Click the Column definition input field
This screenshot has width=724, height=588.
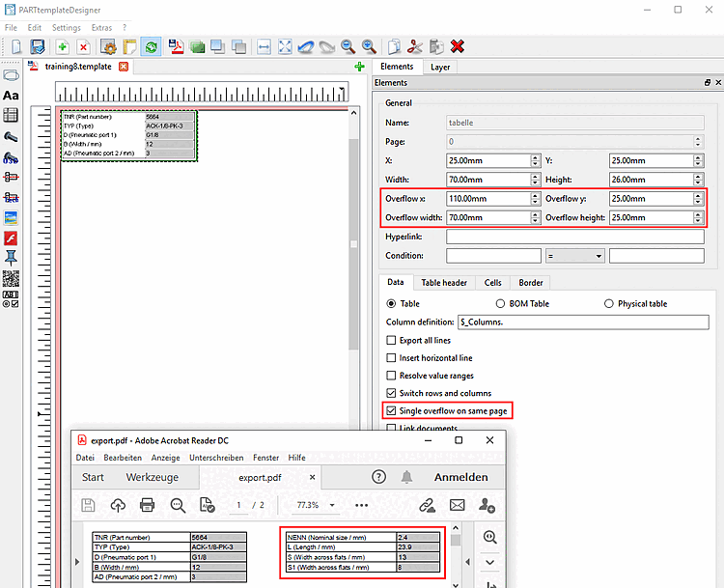pos(583,322)
